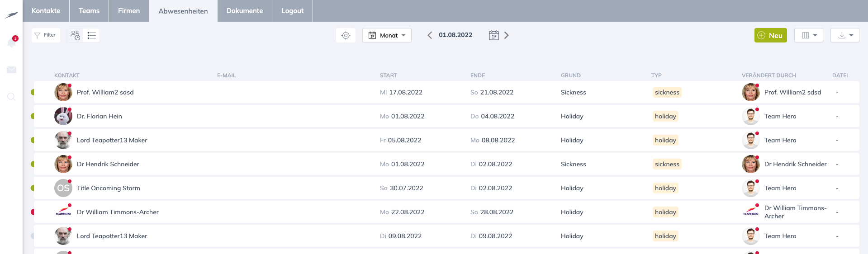Switch to the Dokumente tab
The width and height of the screenshot is (868, 254).
244,11
